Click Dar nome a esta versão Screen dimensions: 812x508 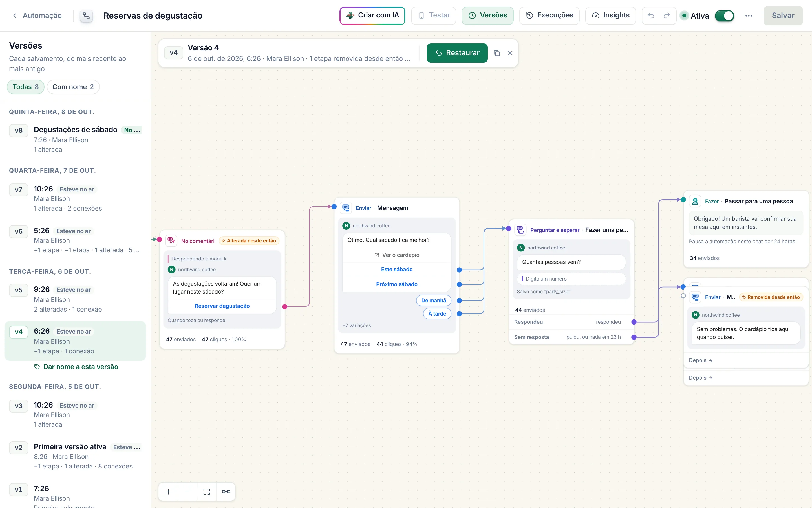pyautogui.click(x=76, y=367)
